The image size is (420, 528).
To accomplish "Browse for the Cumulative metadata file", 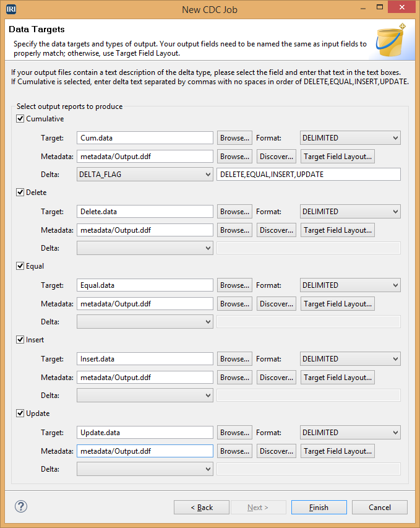I will click(x=234, y=157).
